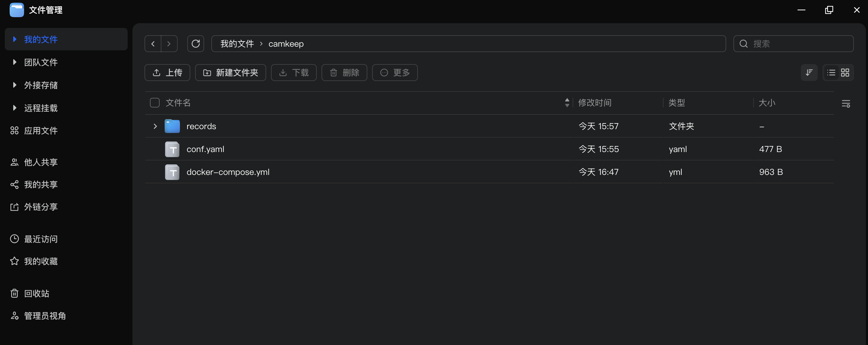Click the 上传 upload button
Screen dimensions: 868x345
coord(167,73)
